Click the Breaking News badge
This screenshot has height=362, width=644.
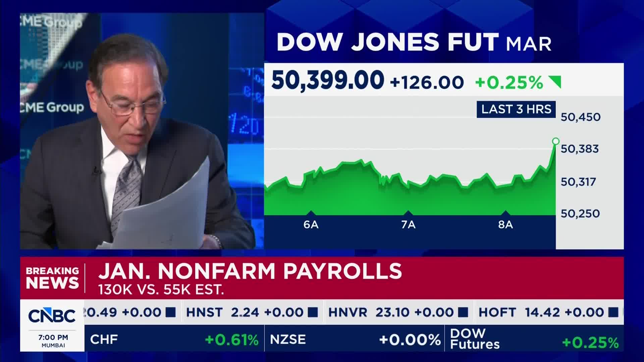click(x=52, y=278)
